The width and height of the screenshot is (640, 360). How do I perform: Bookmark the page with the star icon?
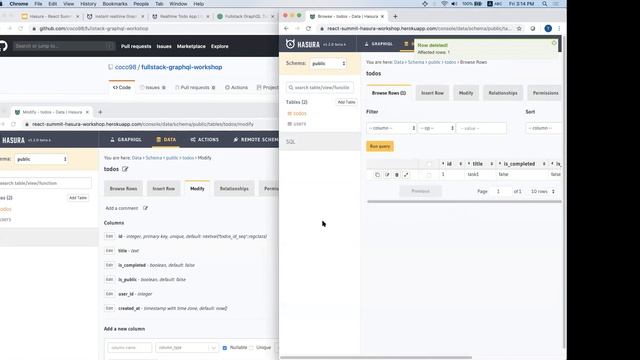[519, 29]
